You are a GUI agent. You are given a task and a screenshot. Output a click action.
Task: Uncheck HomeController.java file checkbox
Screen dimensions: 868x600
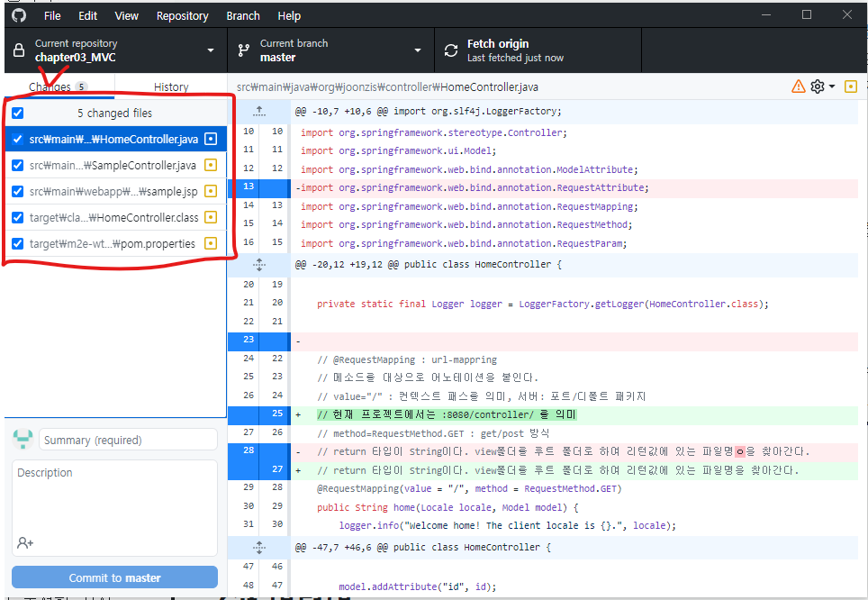(x=18, y=139)
